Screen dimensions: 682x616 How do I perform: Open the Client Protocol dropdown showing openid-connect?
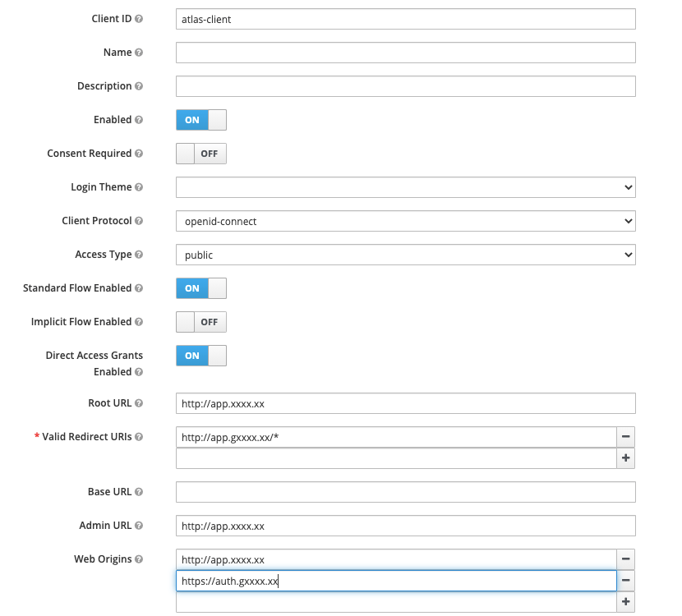405,221
